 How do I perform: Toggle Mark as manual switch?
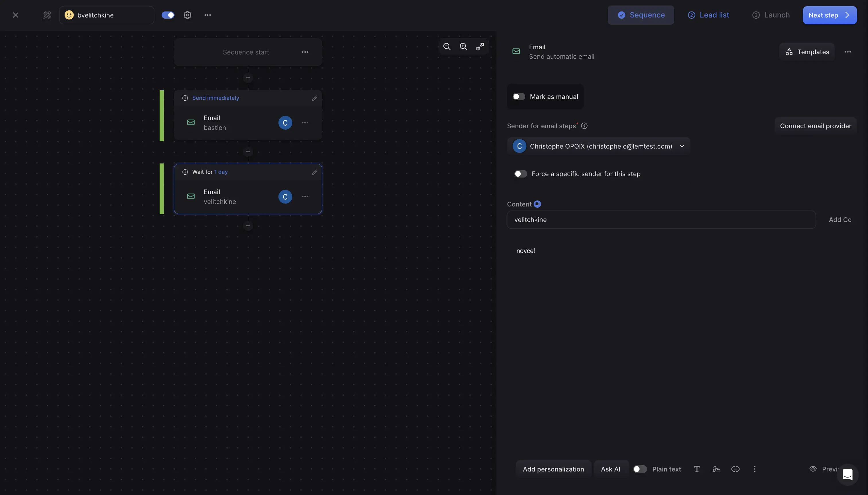pos(519,97)
